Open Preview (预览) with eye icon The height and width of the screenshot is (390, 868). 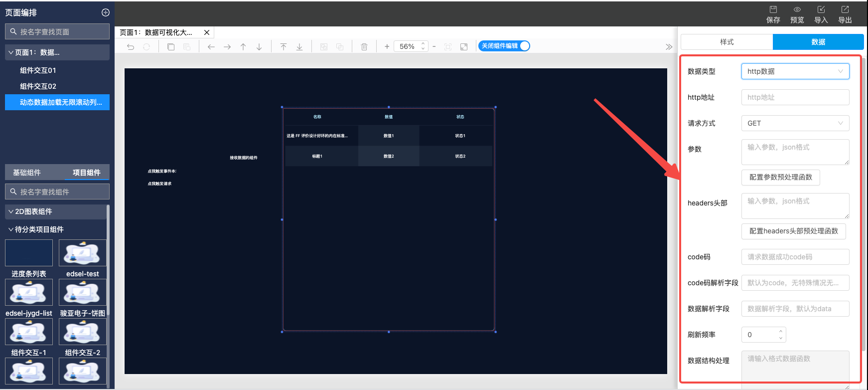pos(797,14)
